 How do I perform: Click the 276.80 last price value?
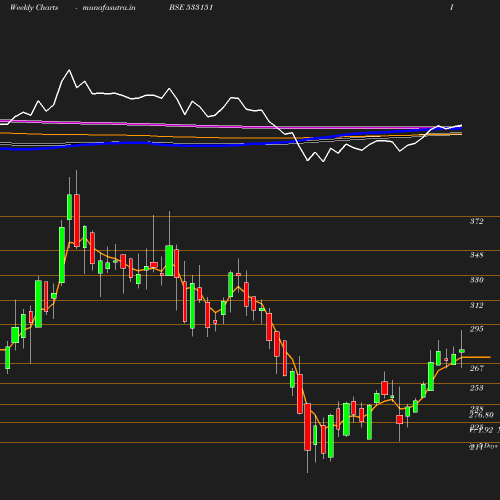point(481,415)
